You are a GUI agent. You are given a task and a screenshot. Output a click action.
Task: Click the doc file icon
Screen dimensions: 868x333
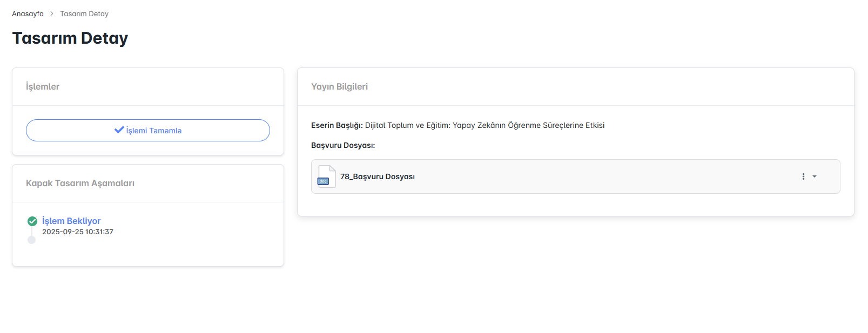click(326, 176)
